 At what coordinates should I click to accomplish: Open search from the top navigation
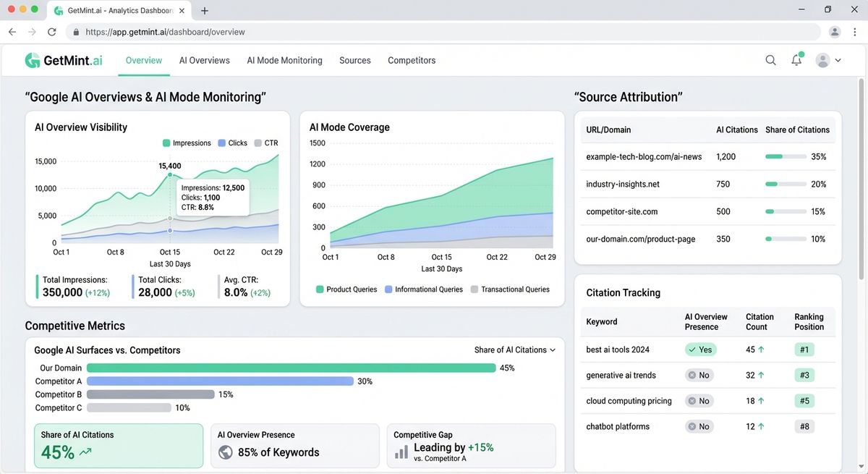[x=771, y=61]
